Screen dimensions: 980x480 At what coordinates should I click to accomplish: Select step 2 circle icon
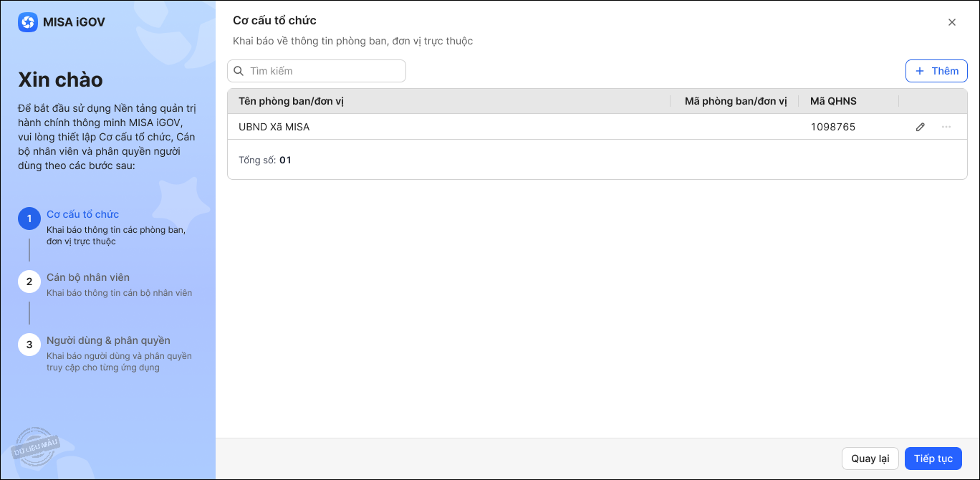(x=29, y=282)
